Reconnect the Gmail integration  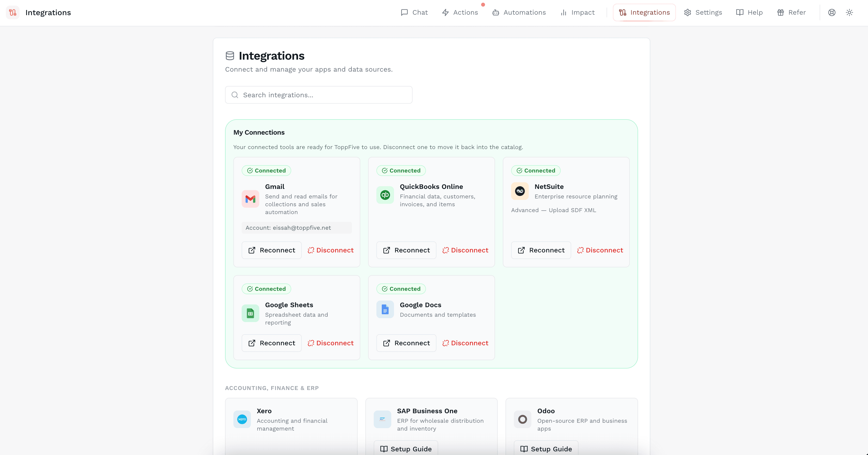coord(271,250)
